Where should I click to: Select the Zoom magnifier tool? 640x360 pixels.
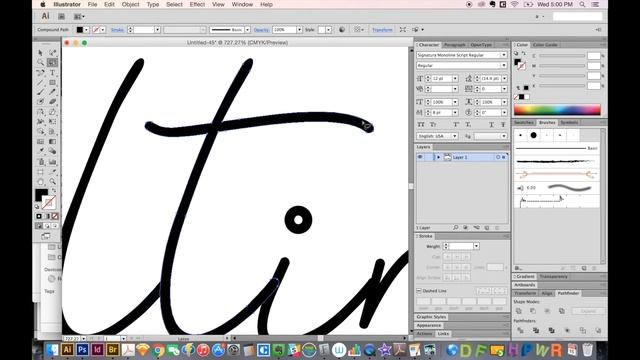pyautogui.click(x=52, y=182)
